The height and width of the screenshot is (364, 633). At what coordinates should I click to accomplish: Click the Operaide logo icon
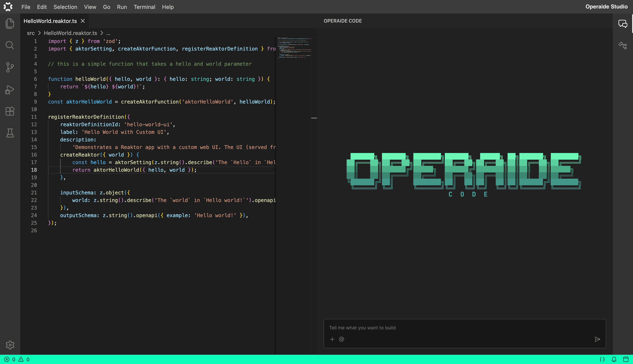tap(8, 7)
